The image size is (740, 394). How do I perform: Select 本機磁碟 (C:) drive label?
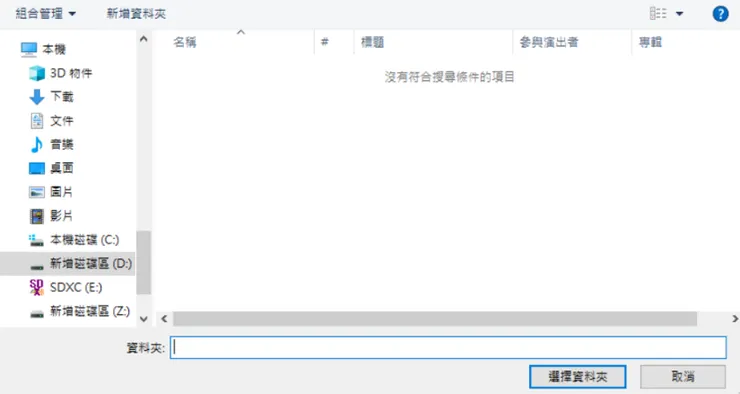pos(84,240)
